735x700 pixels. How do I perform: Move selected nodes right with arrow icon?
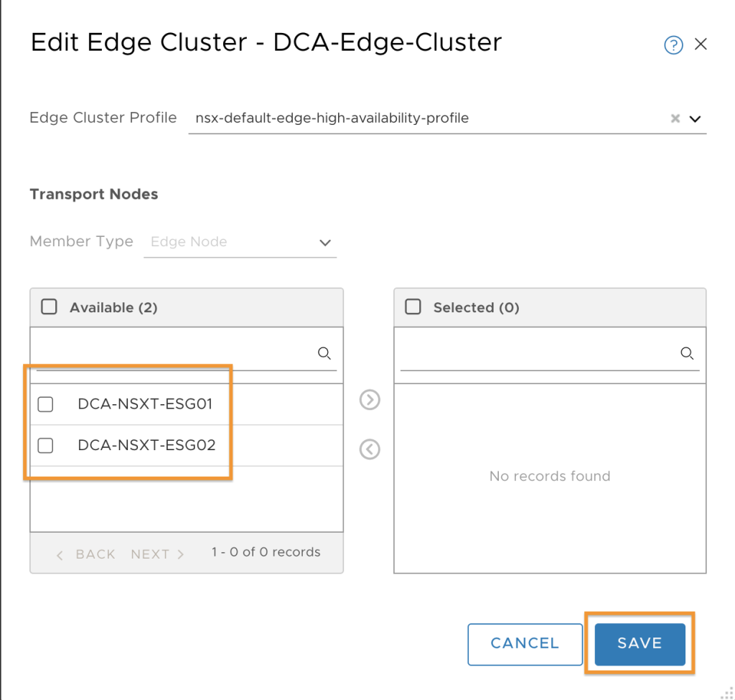[x=370, y=399]
